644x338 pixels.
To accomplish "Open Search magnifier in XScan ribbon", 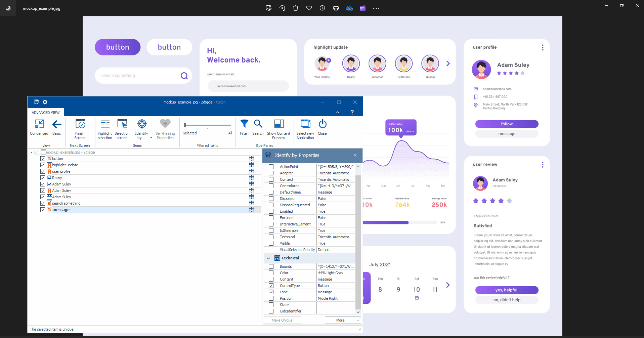I will pos(258,124).
